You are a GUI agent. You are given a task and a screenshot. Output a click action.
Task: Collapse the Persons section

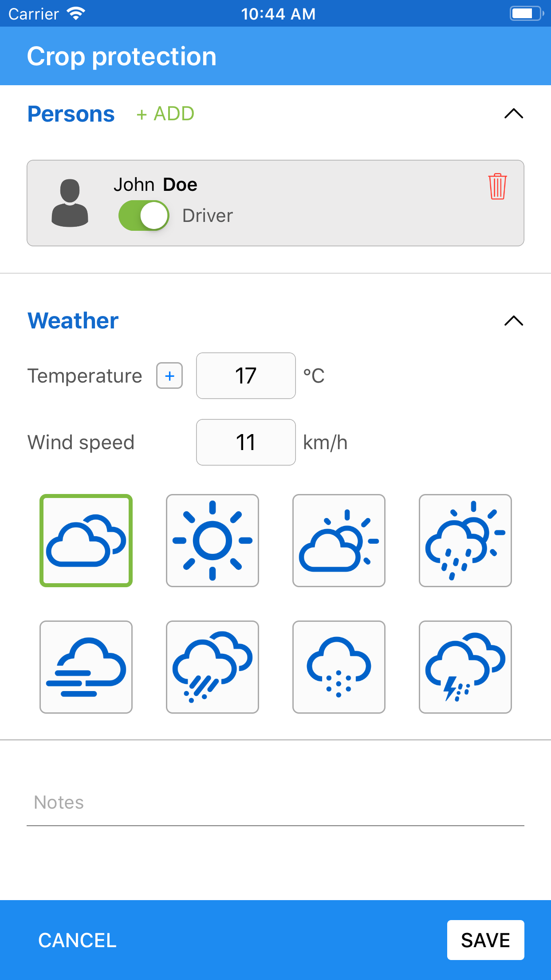click(x=514, y=114)
